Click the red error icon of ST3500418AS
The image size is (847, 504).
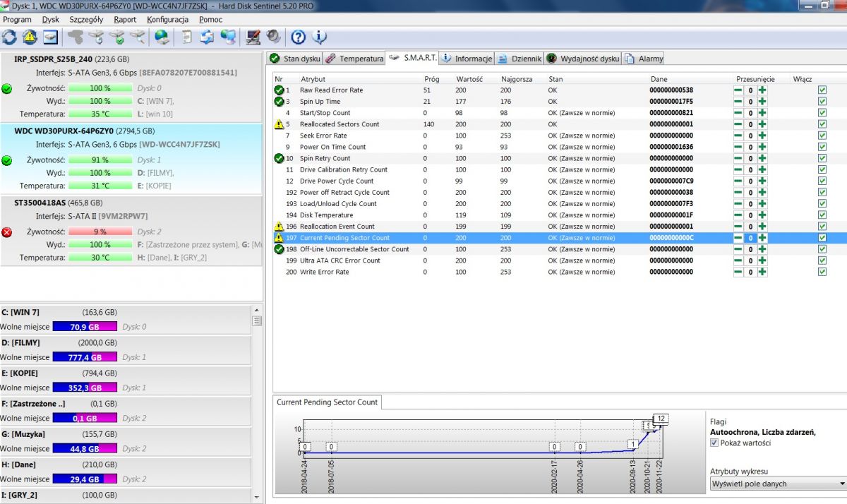point(7,232)
